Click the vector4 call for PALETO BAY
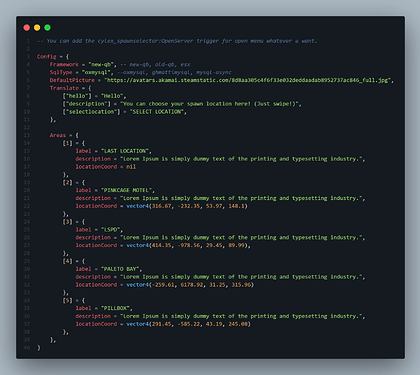420x375 pixels. point(190,285)
